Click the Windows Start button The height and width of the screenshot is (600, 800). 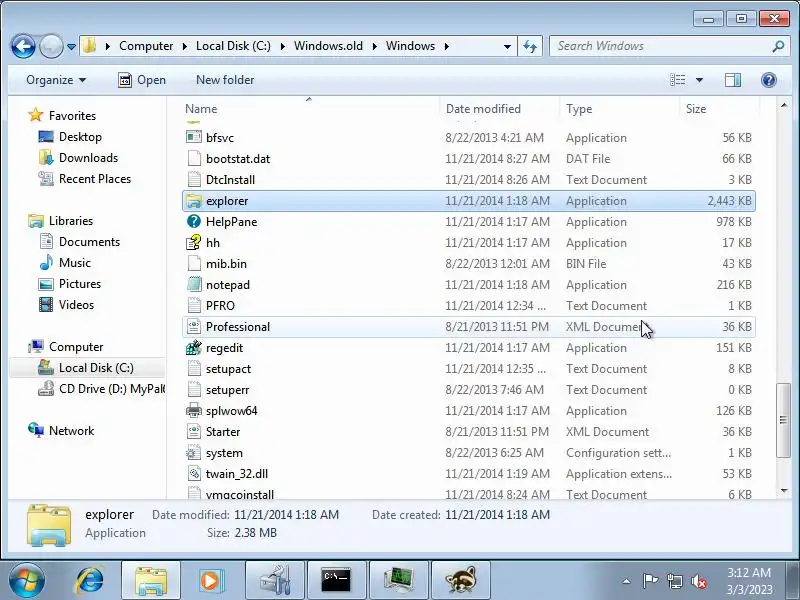(x=26, y=580)
